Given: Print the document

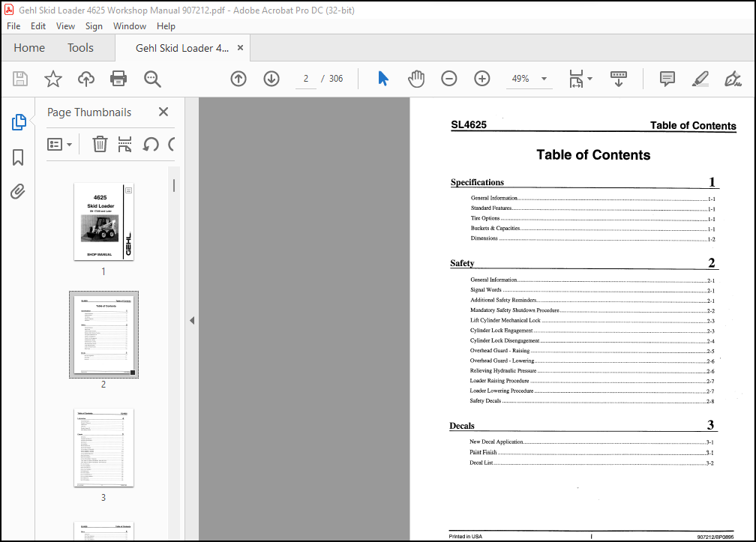Looking at the screenshot, I should (x=118, y=79).
